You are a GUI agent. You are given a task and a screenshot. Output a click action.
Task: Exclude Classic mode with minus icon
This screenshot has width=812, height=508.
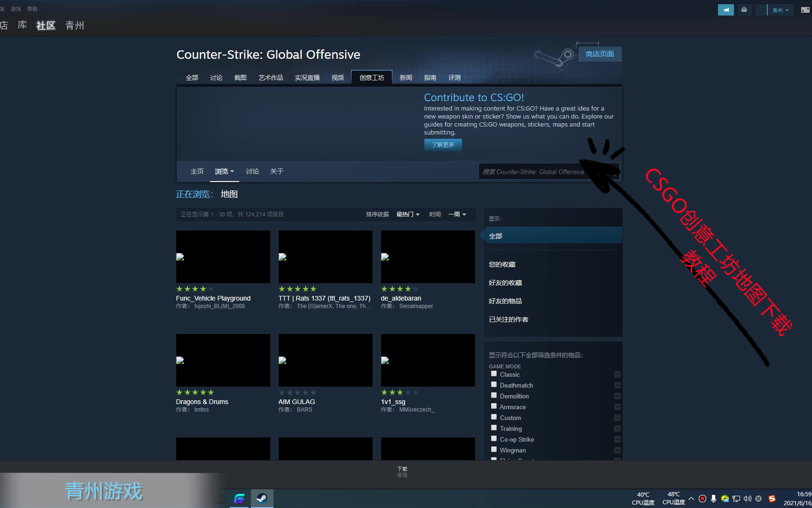[617, 374]
